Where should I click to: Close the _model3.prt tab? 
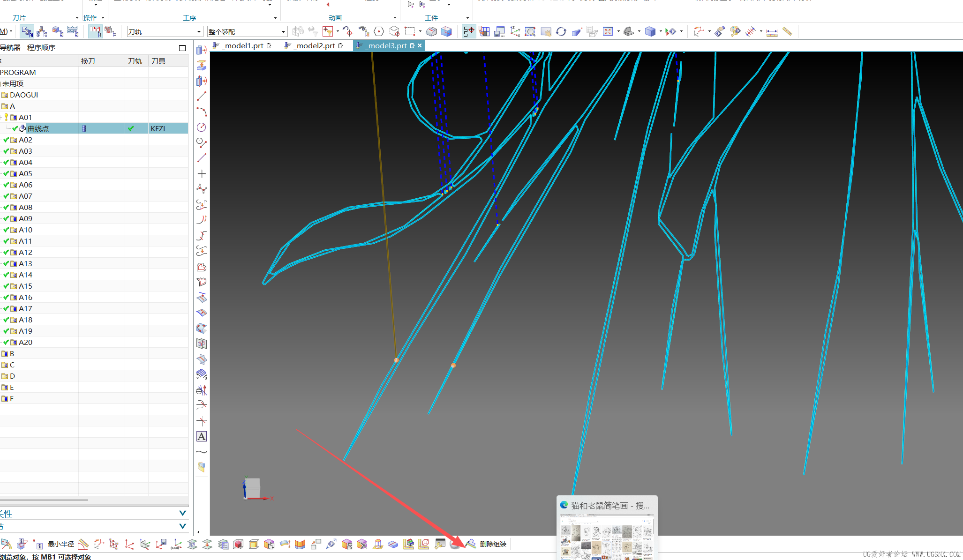coord(420,45)
